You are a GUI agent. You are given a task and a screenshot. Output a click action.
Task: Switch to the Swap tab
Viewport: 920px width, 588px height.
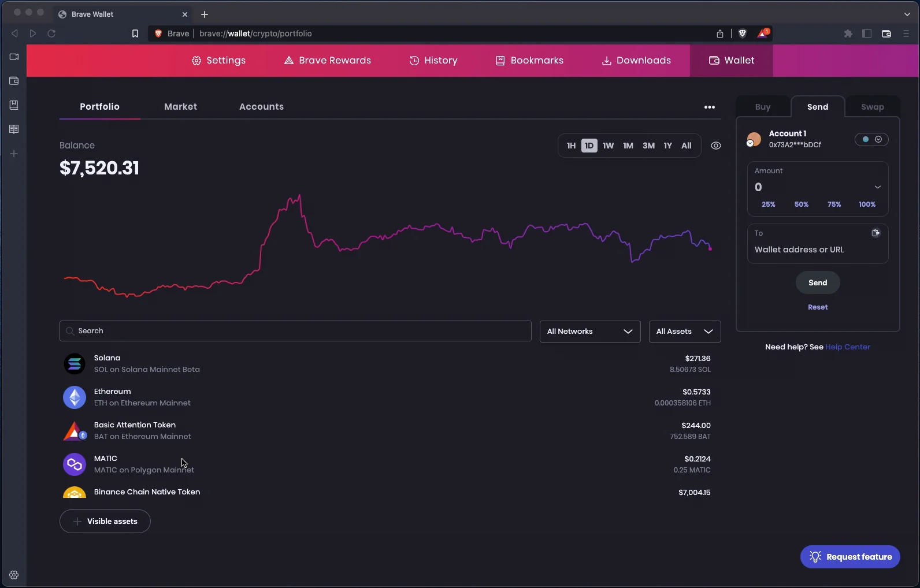pos(872,107)
